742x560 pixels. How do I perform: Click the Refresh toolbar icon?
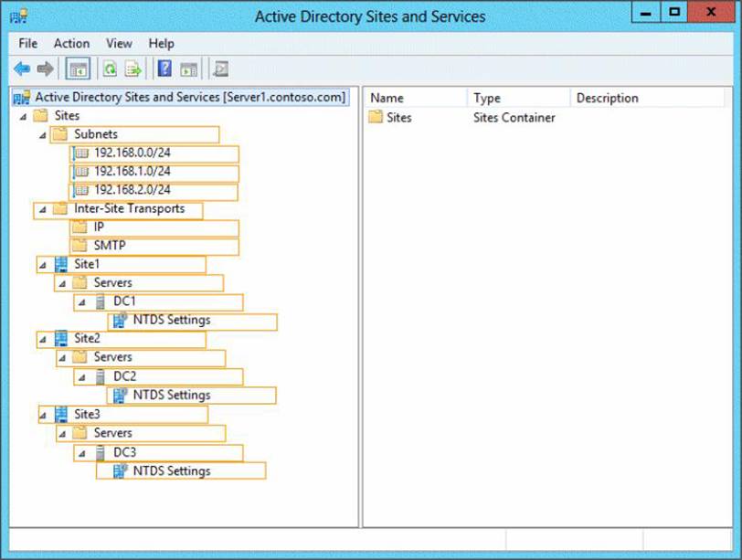[110, 69]
